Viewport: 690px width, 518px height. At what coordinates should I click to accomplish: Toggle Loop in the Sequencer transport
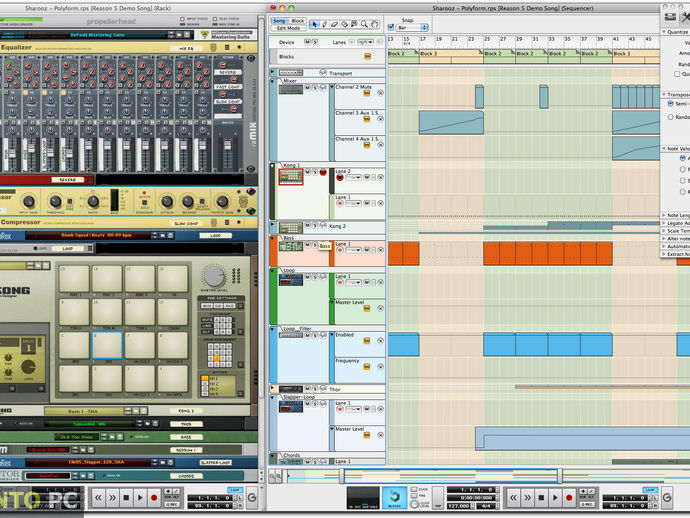click(x=650, y=490)
